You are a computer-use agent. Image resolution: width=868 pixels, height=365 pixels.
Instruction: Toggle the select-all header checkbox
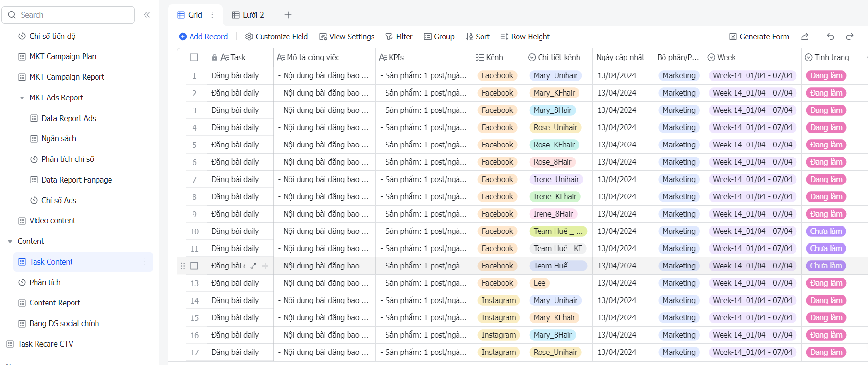tap(194, 58)
